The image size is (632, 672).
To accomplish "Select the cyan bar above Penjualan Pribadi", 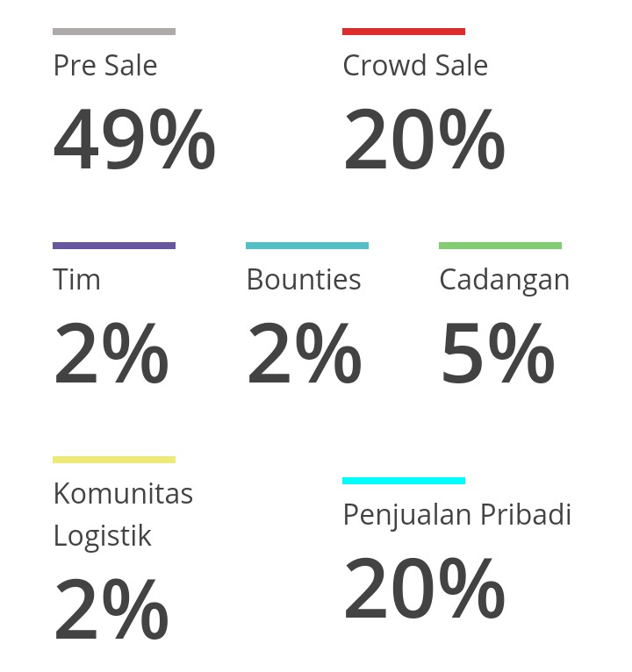I will pyautogui.click(x=404, y=481).
